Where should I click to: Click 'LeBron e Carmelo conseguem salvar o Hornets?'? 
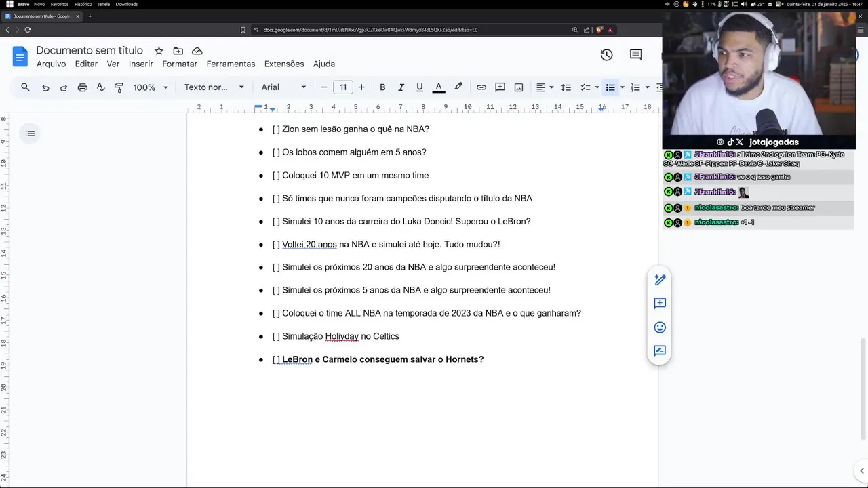382,359
